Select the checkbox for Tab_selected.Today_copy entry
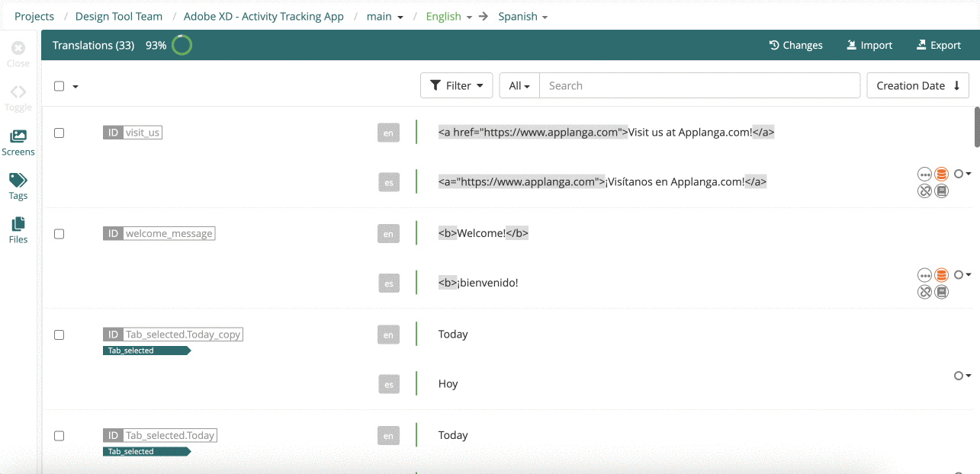 coord(59,335)
